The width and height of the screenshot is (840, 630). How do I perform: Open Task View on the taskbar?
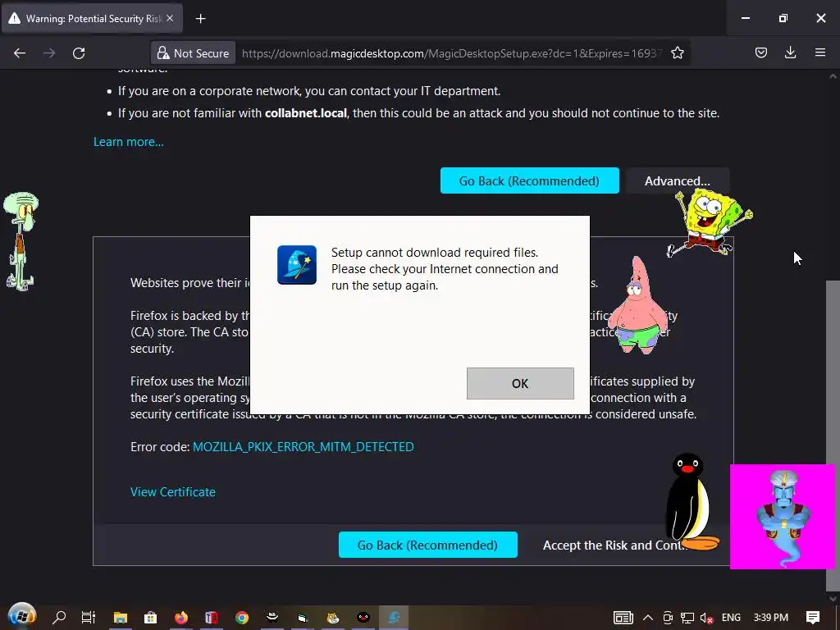[x=89, y=617]
